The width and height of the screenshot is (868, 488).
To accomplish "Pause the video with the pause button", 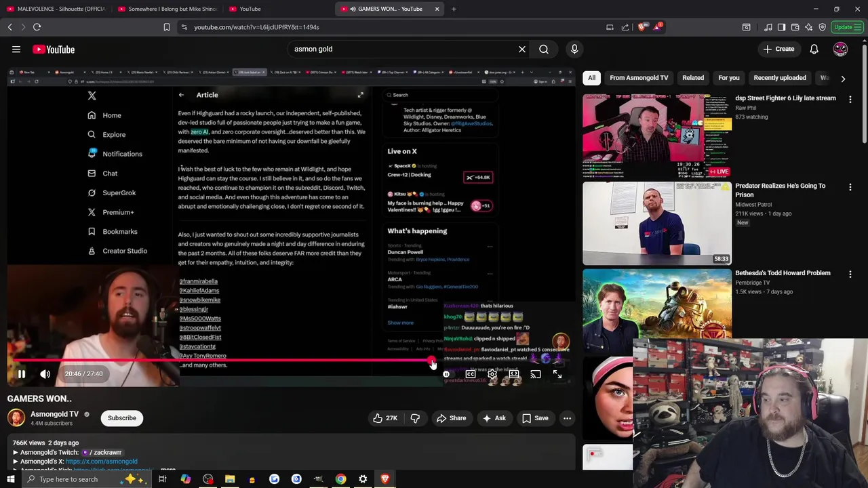I will pyautogui.click(x=21, y=374).
